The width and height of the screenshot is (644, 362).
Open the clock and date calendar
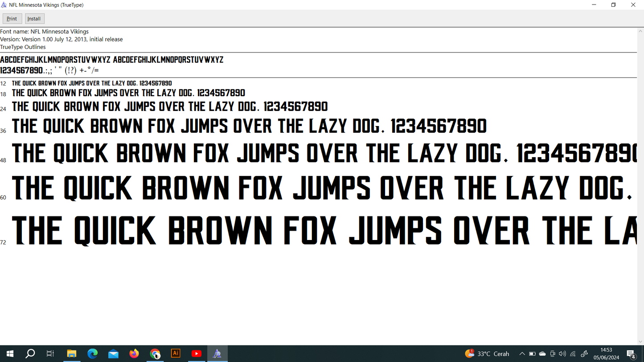[x=606, y=354]
